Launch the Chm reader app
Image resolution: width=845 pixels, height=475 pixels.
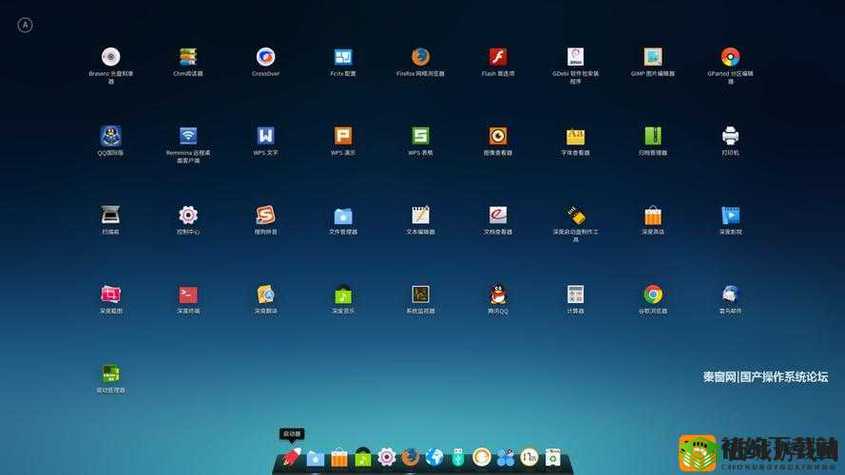188,57
